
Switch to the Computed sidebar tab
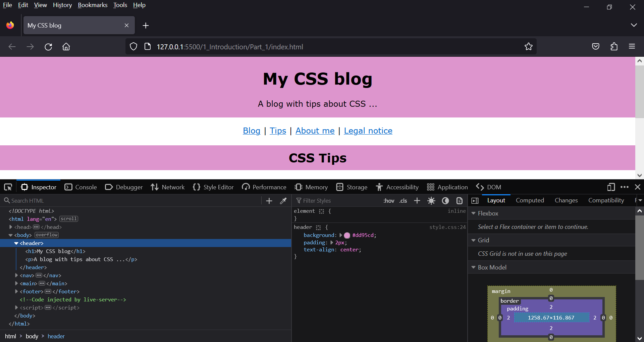point(530,200)
